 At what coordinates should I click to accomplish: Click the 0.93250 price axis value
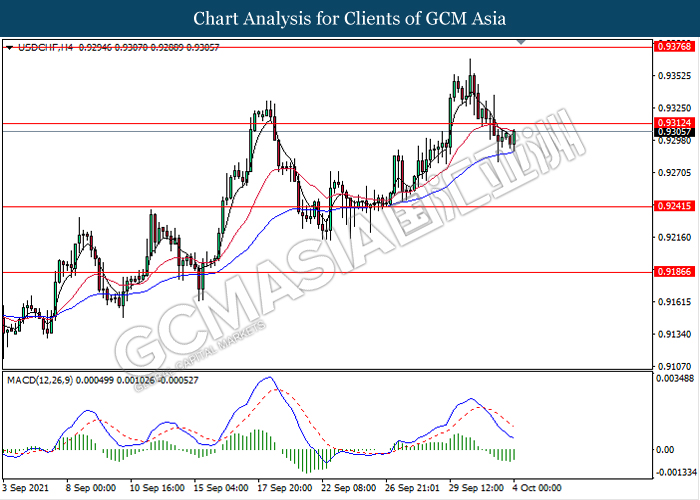(x=674, y=108)
